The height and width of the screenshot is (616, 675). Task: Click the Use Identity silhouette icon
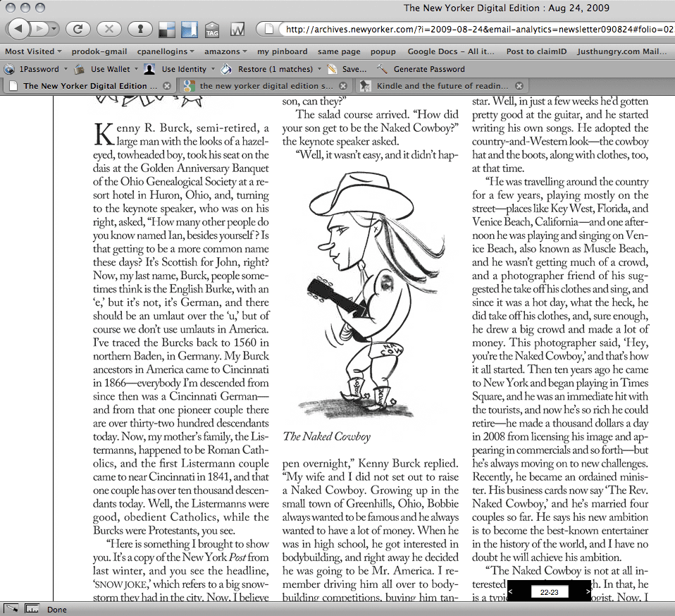(149, 69)
